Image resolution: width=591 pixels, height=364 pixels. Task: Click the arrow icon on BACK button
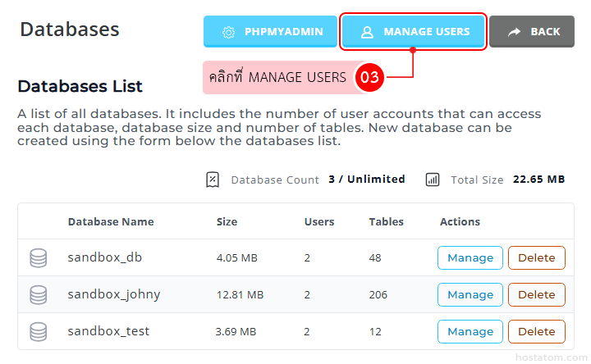point(514,32)
